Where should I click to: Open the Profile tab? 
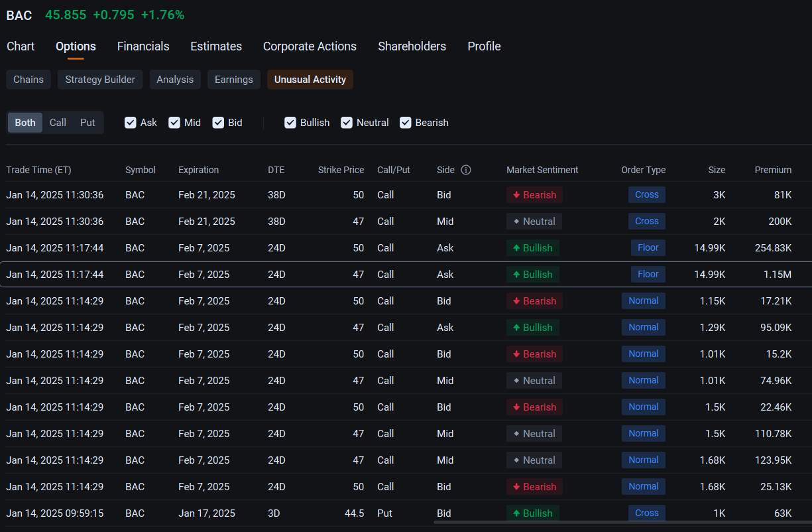click(484, 46)
